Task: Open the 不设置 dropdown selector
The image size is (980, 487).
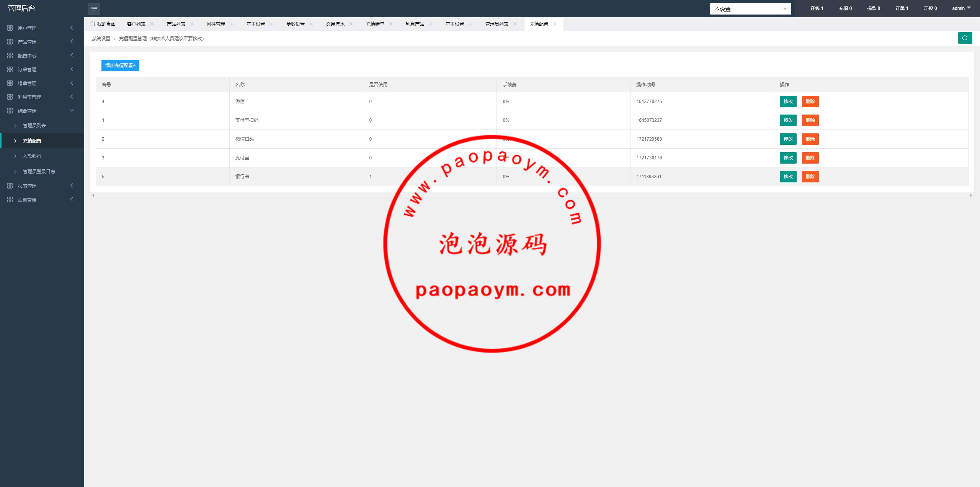Action: click(x=750, y=9)
